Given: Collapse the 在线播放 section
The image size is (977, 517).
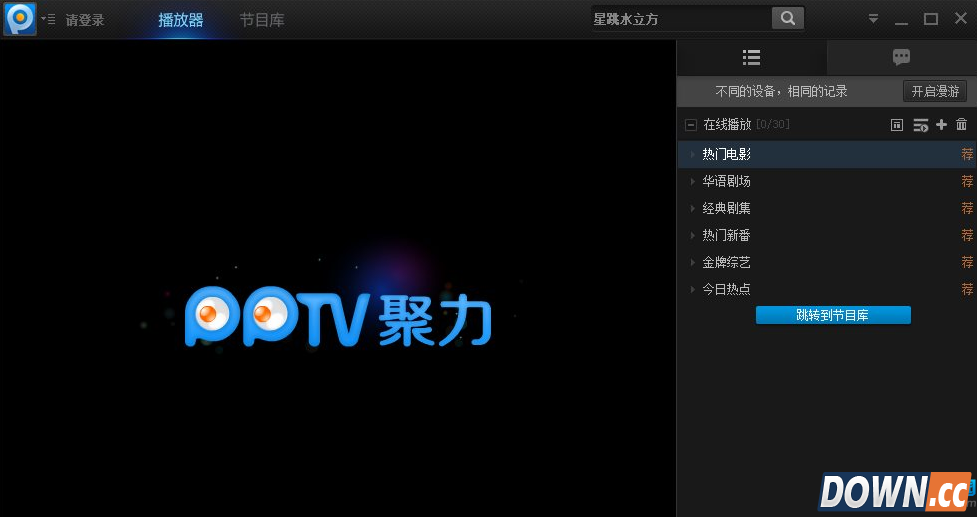Looking at the screenshot, I should pos(690,125).
